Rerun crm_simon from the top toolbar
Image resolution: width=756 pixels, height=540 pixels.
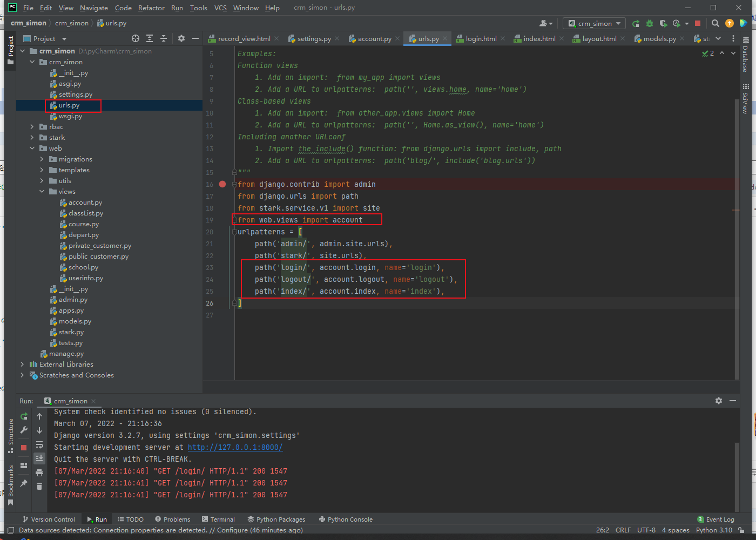[636, 23]
